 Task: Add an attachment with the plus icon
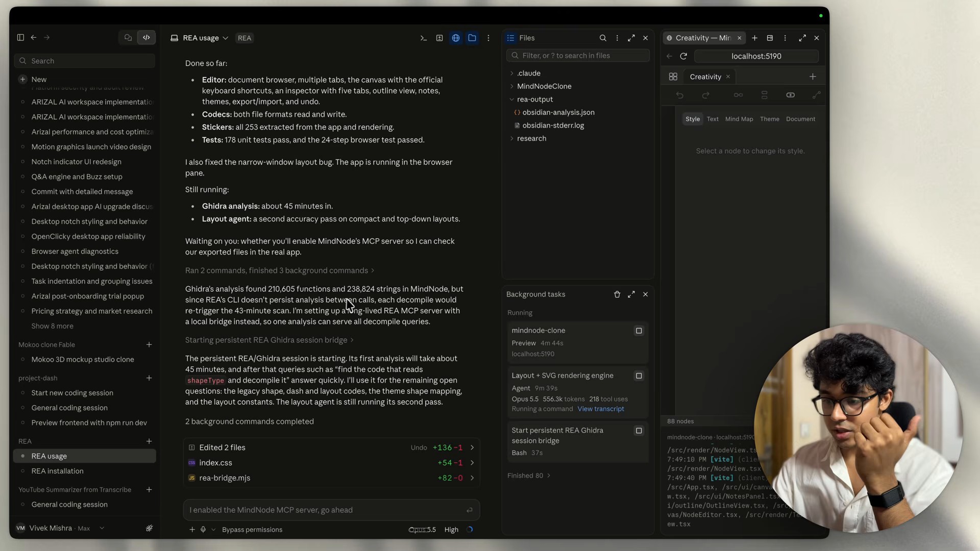[192, 530]
